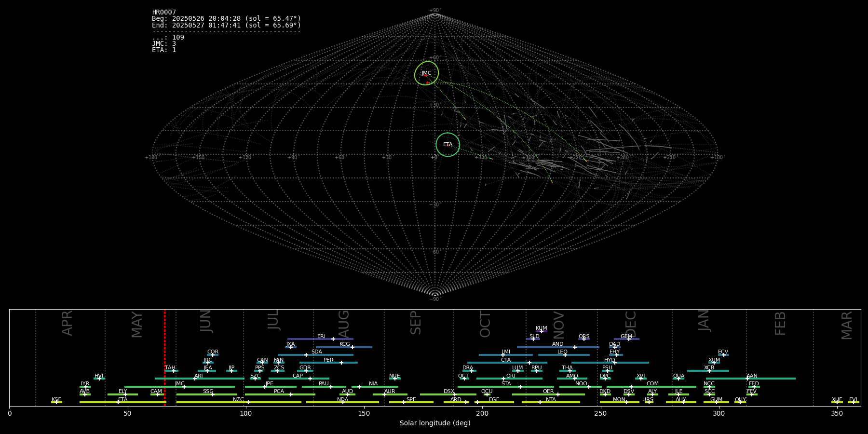Click the NTA shower label

coord(551,399)
